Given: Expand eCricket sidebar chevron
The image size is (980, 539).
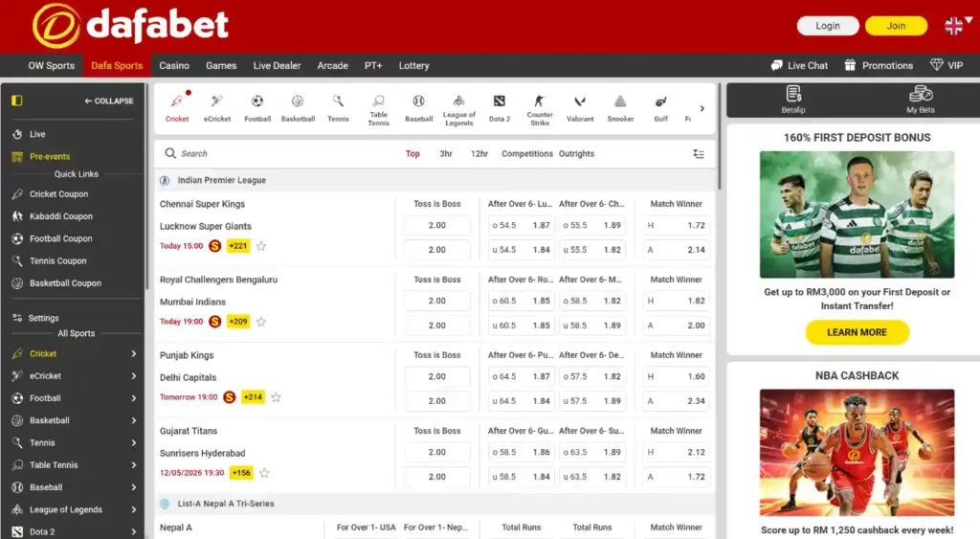Looking at the screenshot, I should tap(134, 376).
